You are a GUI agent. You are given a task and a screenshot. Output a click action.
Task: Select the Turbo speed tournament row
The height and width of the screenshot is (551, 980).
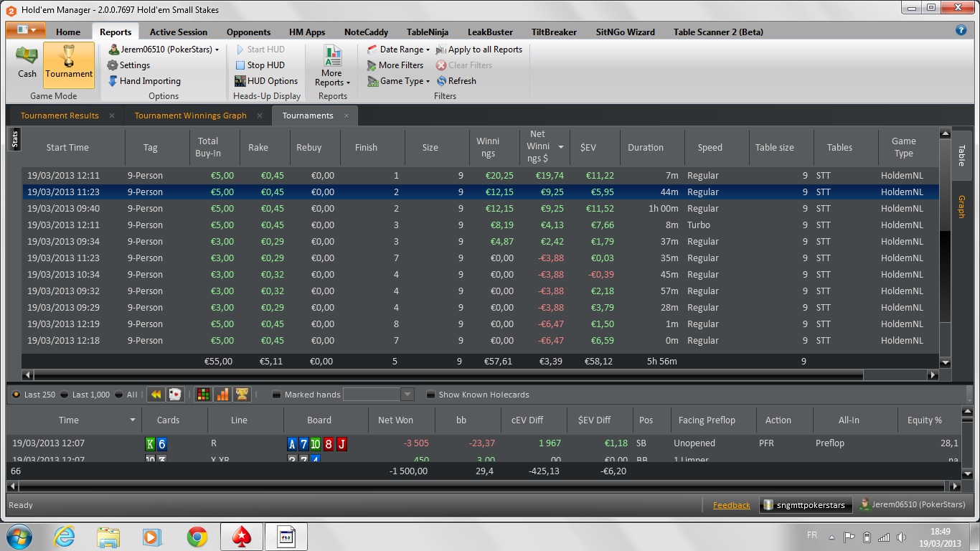click(x=481, y=225)
